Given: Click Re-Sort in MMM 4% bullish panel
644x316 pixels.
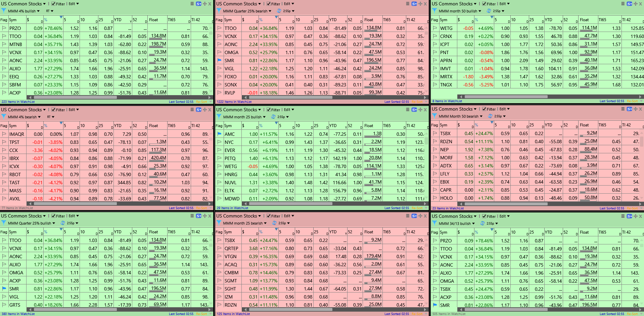Looking at the screenshot, I should click(201, 102).
